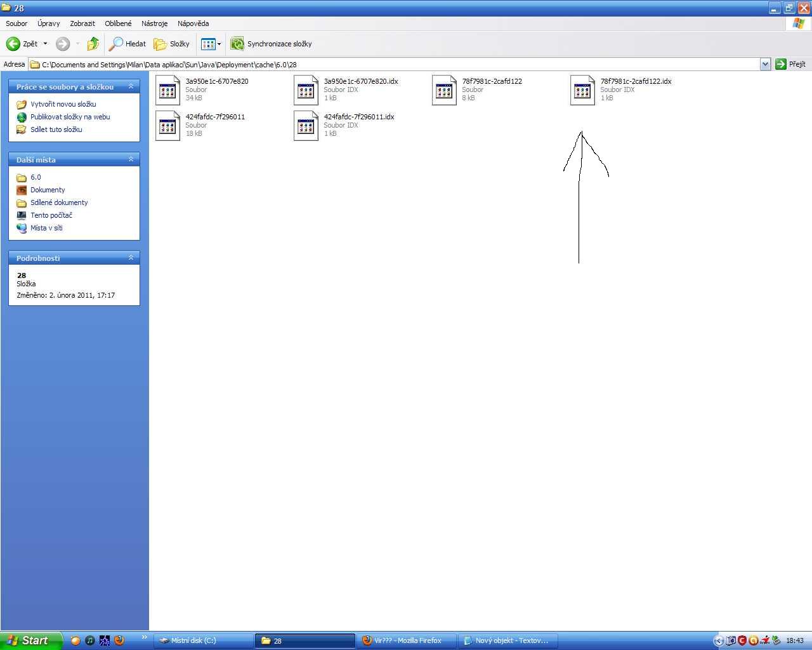
Task: Open the Nástroje menu
Action: [x=155, y=23]
